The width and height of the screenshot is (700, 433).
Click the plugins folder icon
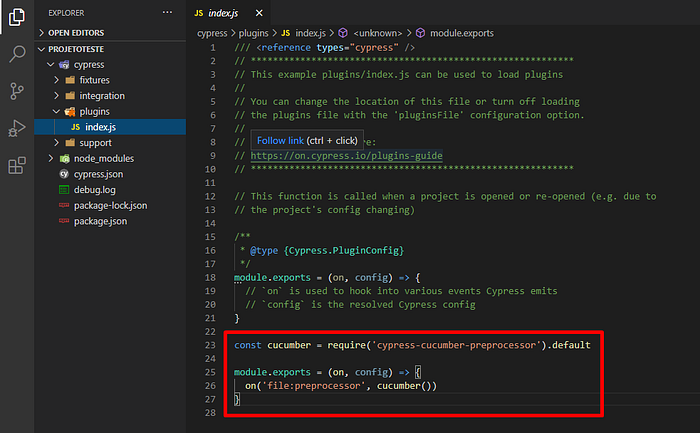click(x=70, y=112)
